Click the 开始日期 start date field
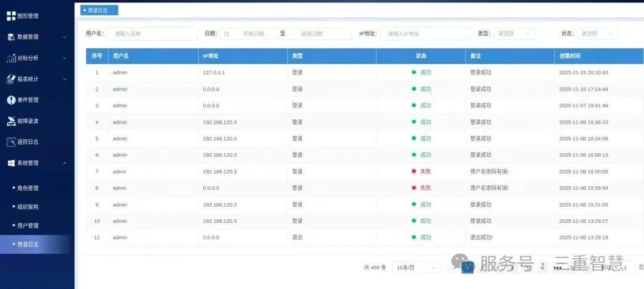This screenshot has width=644, height=289. click(x=253, y=33)
